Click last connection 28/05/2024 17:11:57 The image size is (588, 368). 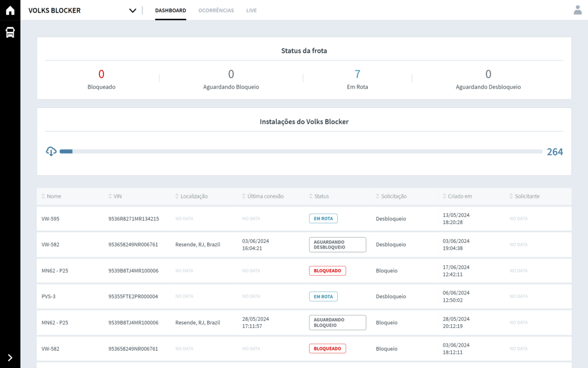[x=255, y=322]
